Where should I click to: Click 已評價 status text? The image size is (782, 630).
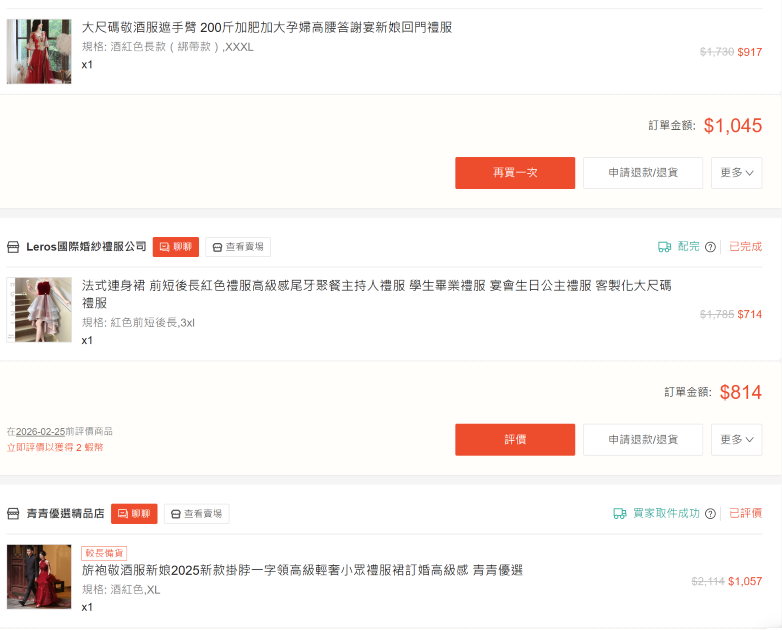[x=746, y=513]
